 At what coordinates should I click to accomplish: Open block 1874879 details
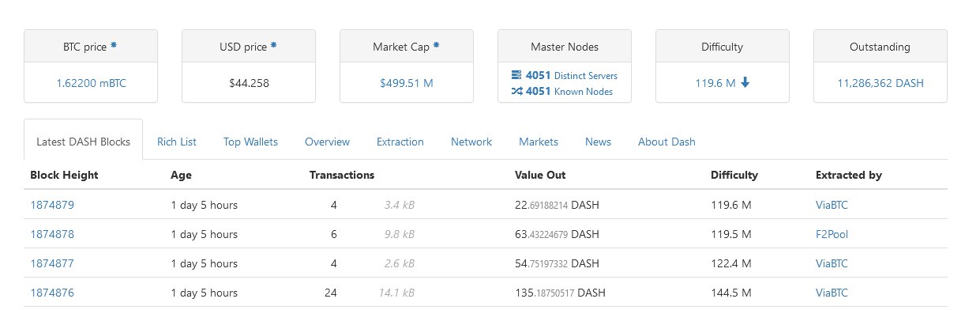tap(52, 205)
